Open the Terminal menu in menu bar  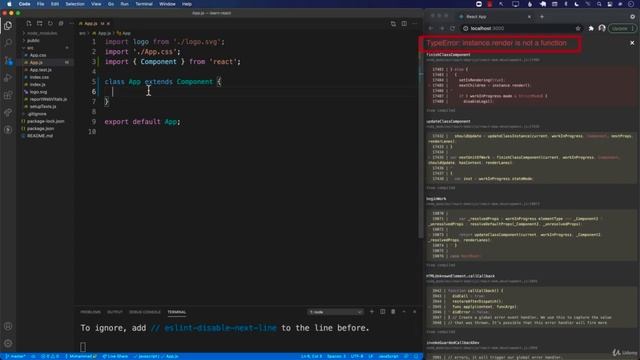pos(144,4)
